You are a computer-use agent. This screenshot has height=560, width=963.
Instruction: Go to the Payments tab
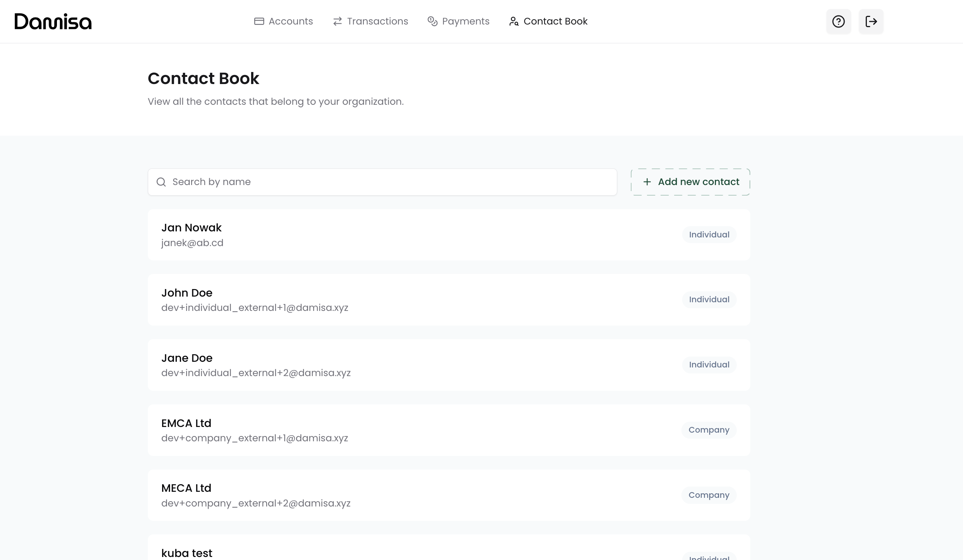point(465,21)
